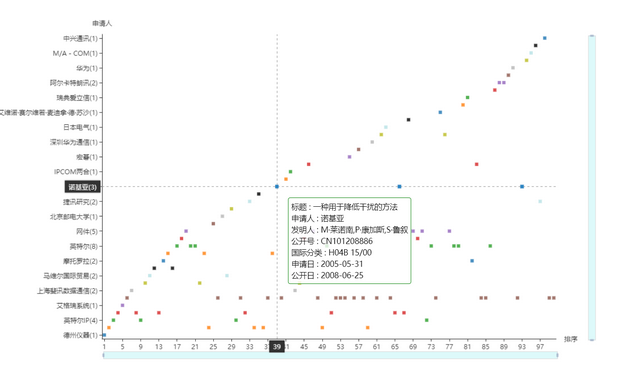Image resolution: width=625 pixels, height=391 pixels.
Task: Click the 排序 axis title
Action: click(x=570, y=339)
